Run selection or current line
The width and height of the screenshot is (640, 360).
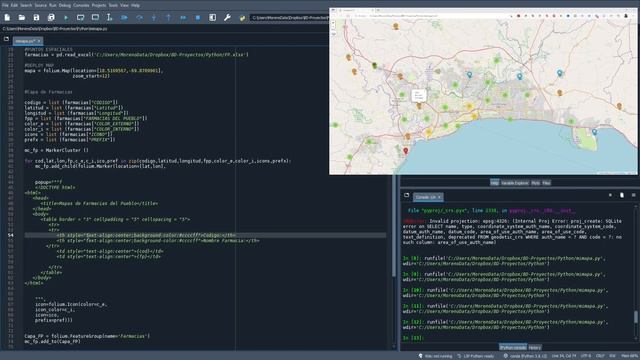coord(109,18)
